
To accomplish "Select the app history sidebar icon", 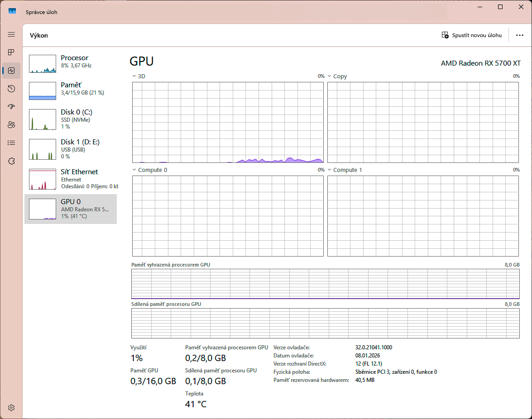I will pyautogui.click(x=11, y=88).
